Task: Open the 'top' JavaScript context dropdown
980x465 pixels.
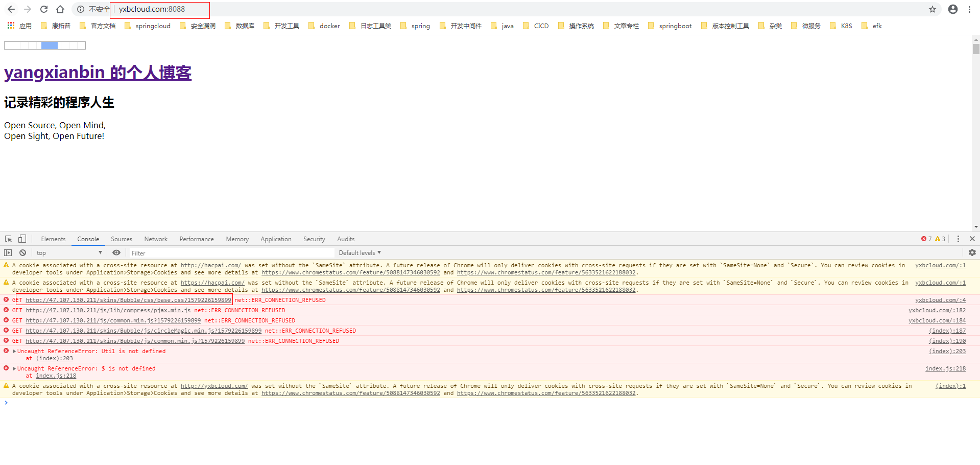Action: click(x=69, y=253)
